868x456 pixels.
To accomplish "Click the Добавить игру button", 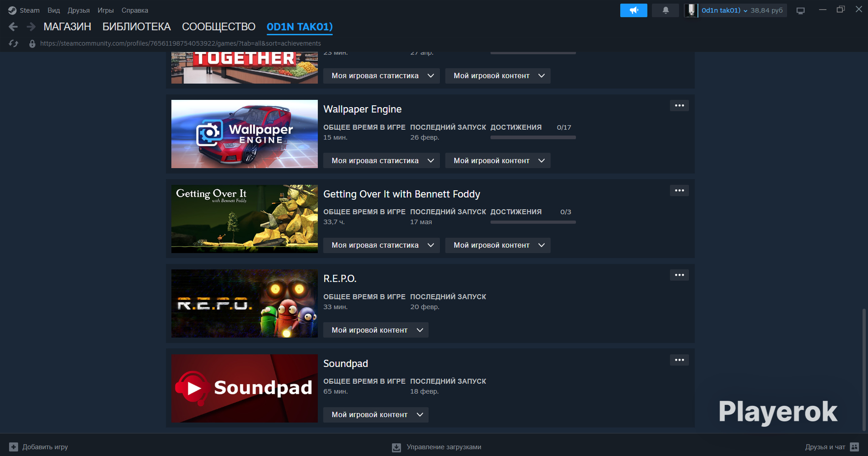I will tap(38, 447).
